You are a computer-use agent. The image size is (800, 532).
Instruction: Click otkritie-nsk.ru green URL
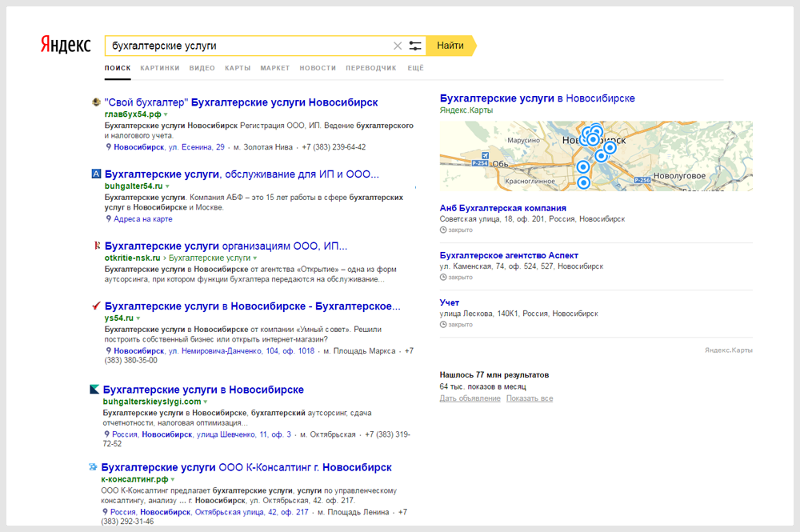point(132,258)
